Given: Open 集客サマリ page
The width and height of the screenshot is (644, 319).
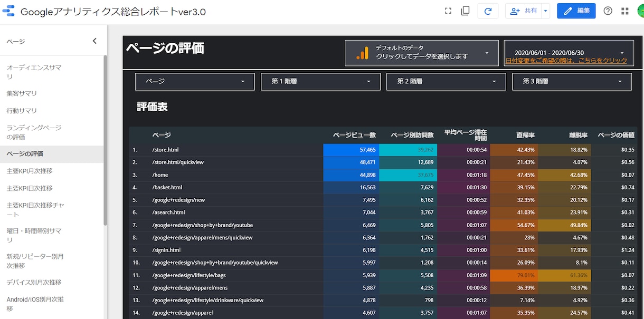Looking at the screenshot, I should 52,93.
